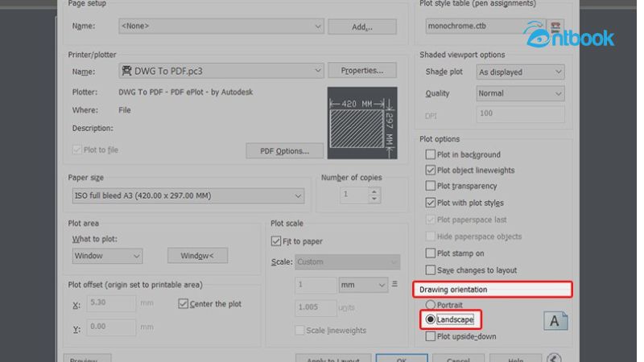Click plotter text 'DWG To PDF - PDF ePlot - by Autodesk'
Screen dimensions: 644x362
click(x=186, y=92)
